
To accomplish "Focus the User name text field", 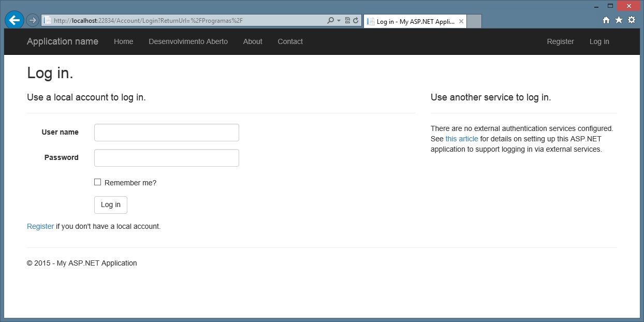I will click(166, 133).
